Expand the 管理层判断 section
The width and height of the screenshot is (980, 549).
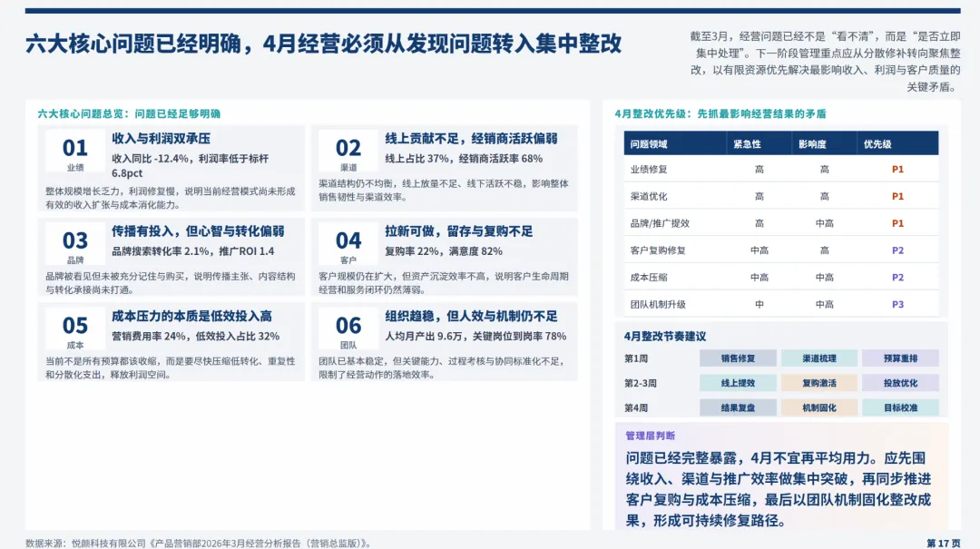[651, 434]
